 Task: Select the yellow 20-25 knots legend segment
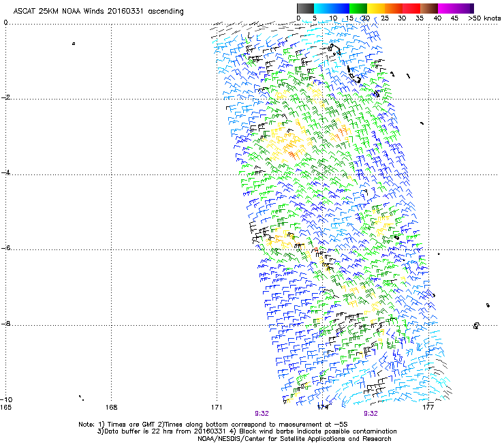pyautogui.click(x=376, y=8)
